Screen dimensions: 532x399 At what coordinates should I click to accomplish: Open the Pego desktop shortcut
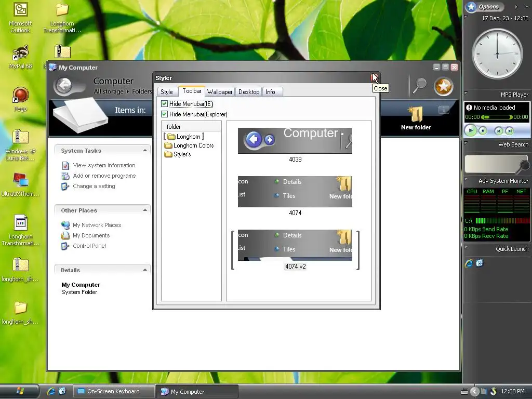[x=20, y=99]
